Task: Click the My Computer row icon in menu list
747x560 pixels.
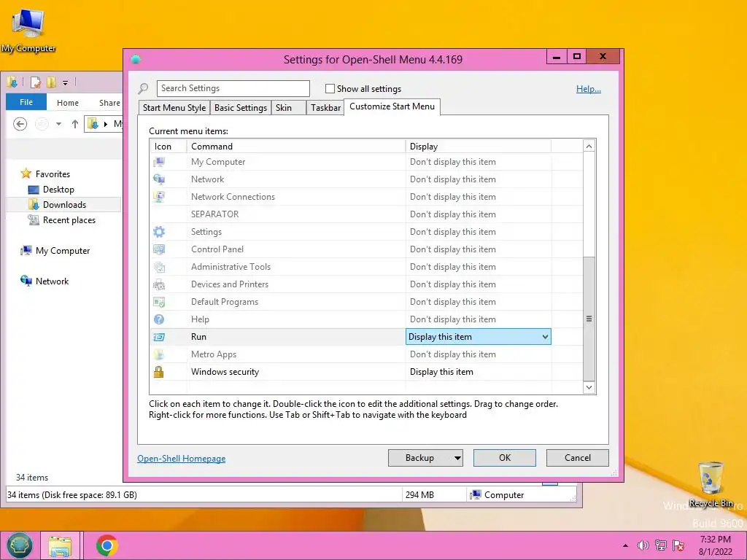Action: click(159, 162)
